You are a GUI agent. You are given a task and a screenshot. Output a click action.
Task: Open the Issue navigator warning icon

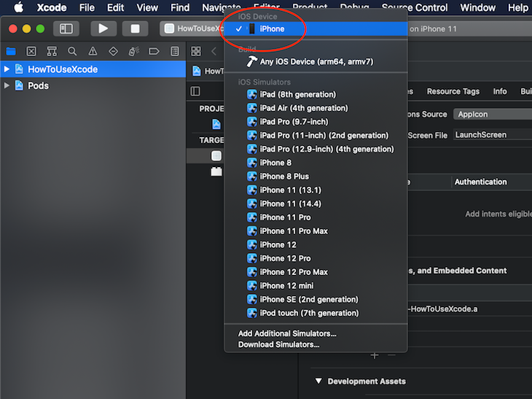click(x=93, y=51)
